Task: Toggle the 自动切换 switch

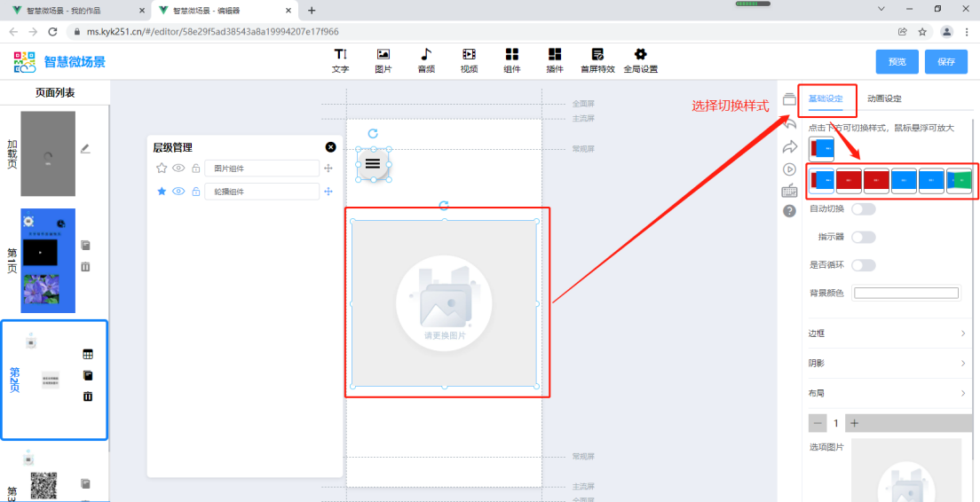Action: [863, 209]
